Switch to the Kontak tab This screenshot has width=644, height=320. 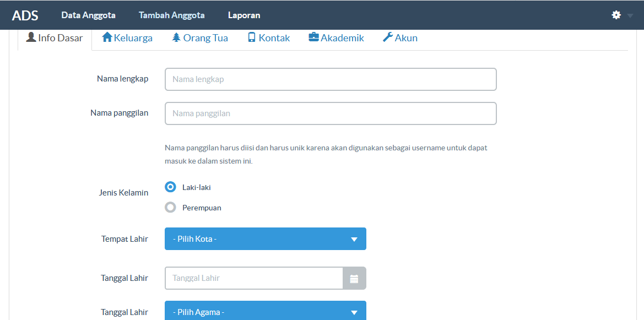tap(268, 37)
